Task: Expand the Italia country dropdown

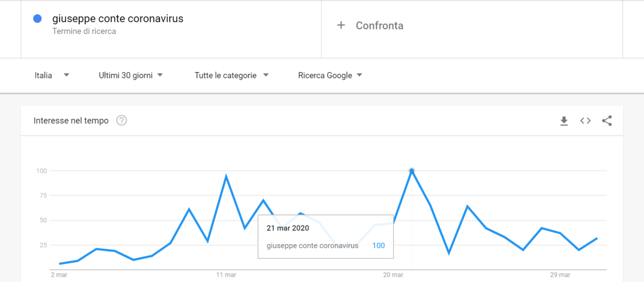Action: pyautogui.click(x=52, y=76)
